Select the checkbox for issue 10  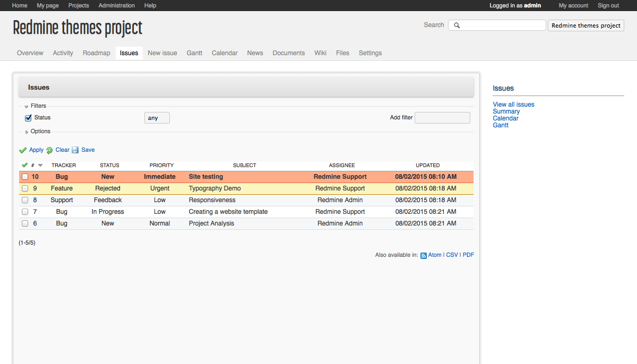pyautogui.click(x=25, y=177)
